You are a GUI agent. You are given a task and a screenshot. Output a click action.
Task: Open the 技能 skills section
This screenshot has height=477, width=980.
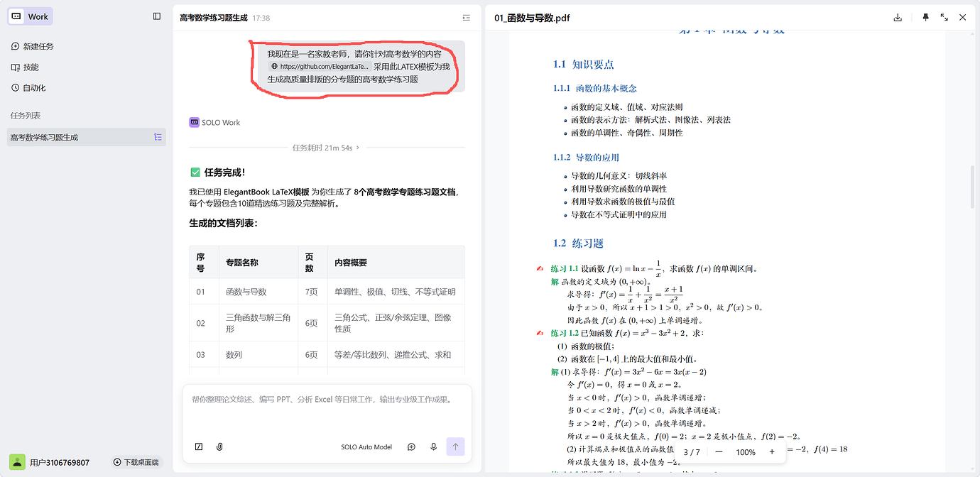[x=25, y=67]
